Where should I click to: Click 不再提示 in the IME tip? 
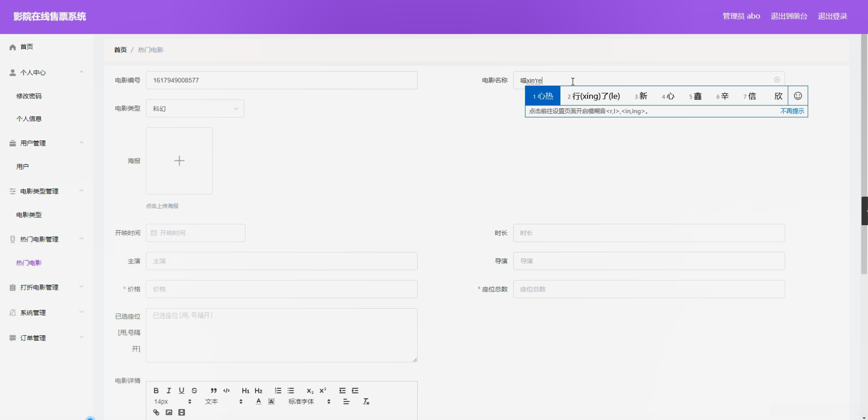tap(792, 111)
